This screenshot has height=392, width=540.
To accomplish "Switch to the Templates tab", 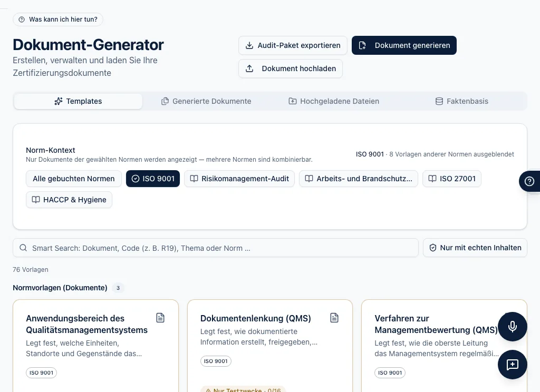I will [78, 101].
